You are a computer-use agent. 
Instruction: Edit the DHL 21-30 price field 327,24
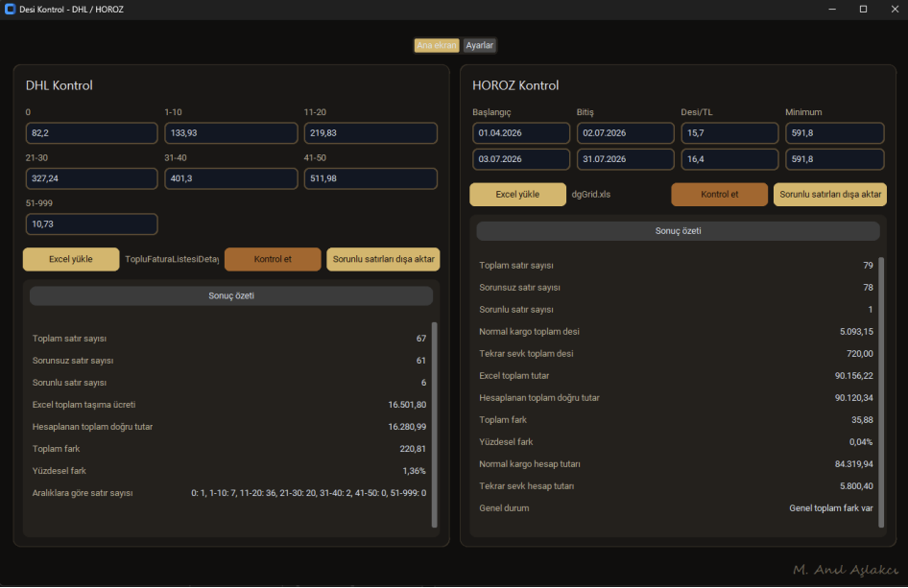(x=91, y=178)
